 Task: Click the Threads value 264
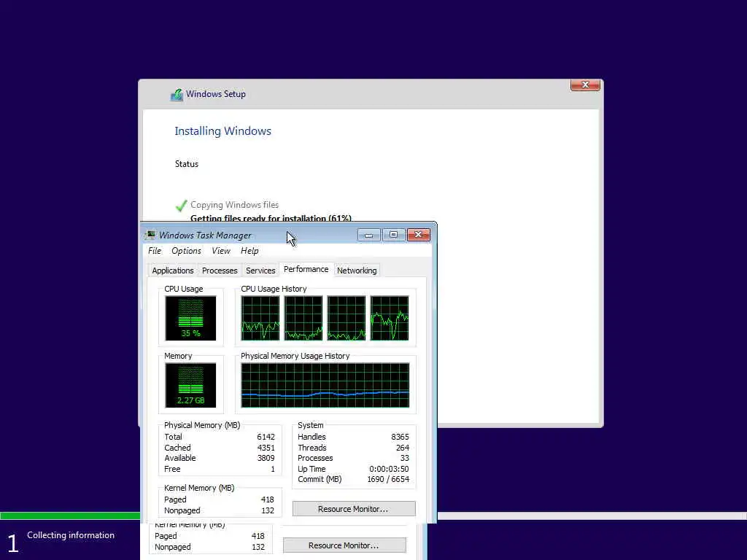tap(402, 448)
